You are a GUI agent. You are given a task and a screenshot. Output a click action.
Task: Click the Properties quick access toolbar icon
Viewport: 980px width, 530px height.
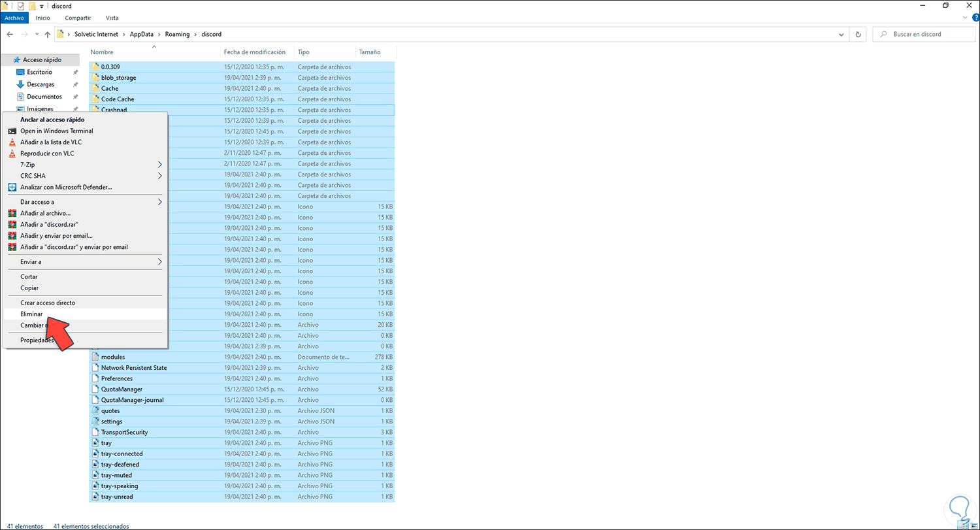[21, 6]
